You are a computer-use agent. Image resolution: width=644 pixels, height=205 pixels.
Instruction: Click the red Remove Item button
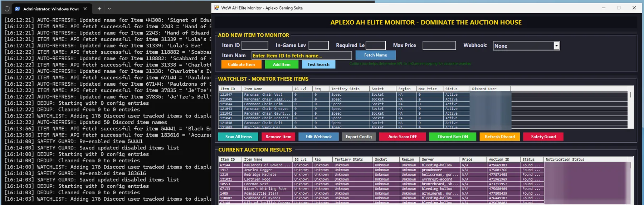278,137
